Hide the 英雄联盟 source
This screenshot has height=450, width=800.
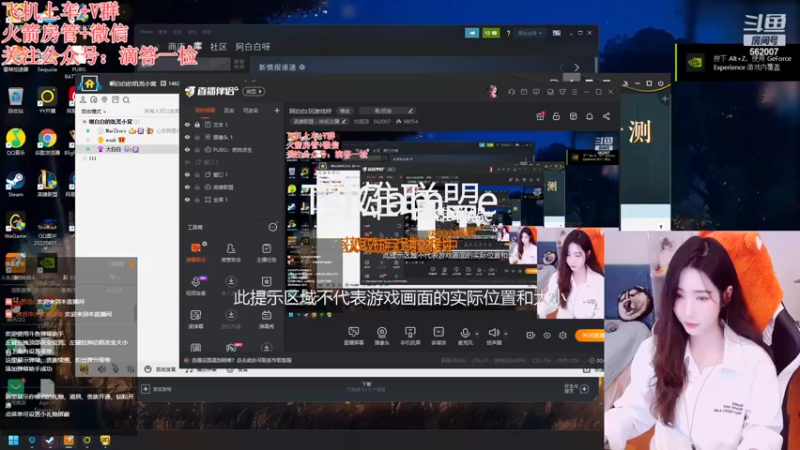[187, 187]
